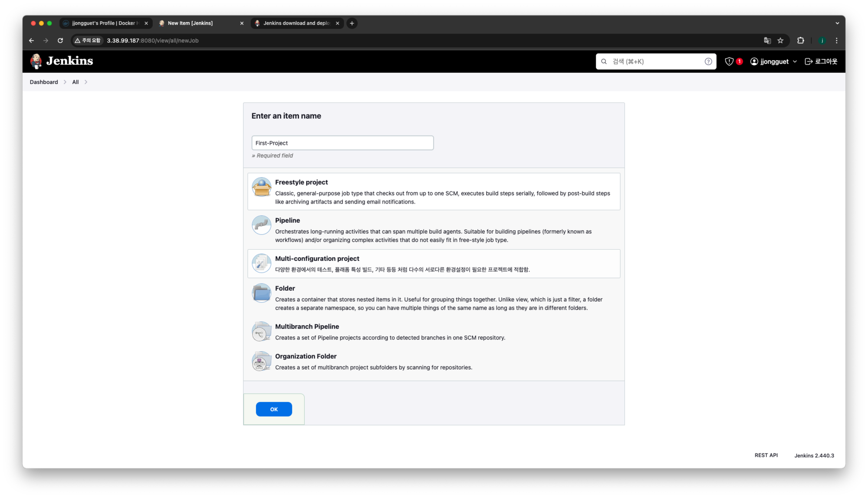
Task: Choose the Multibranch Pipeline icon
Action: 261,332
